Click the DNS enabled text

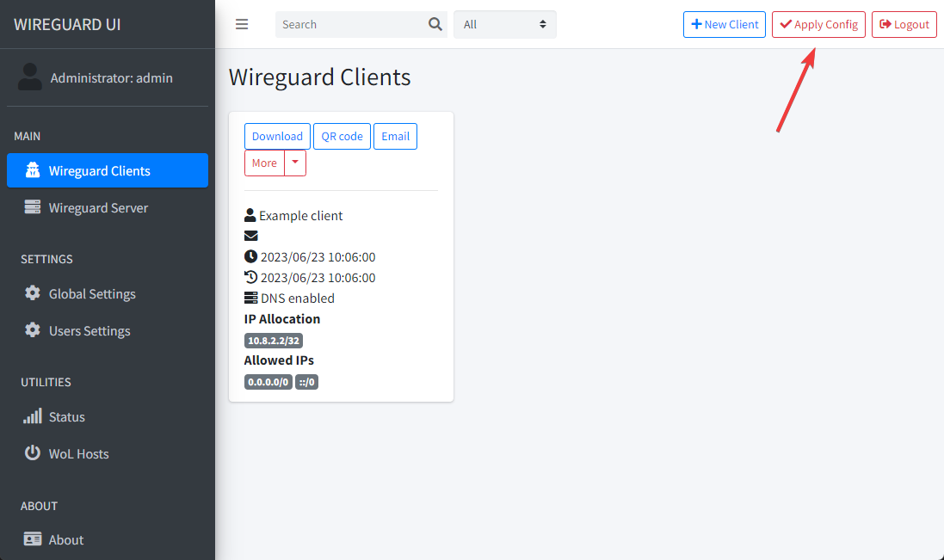tap(298, 298)
